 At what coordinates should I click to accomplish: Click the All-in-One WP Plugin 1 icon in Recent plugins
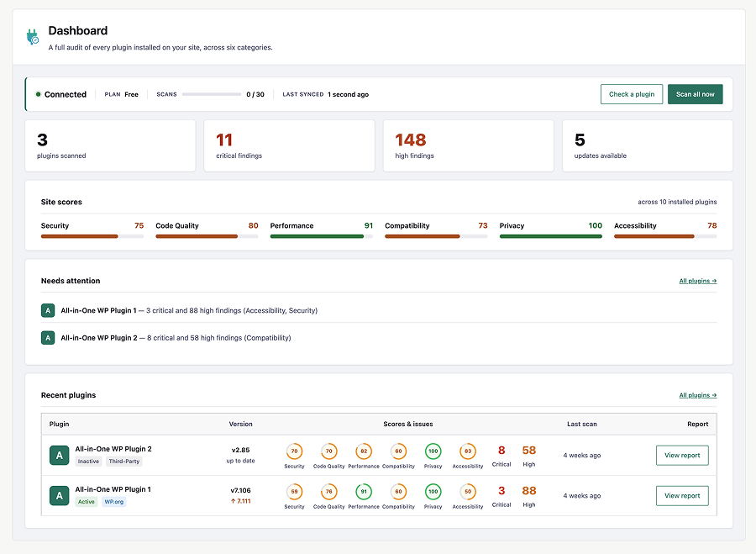pyautogui.click(x=60, y=496)
